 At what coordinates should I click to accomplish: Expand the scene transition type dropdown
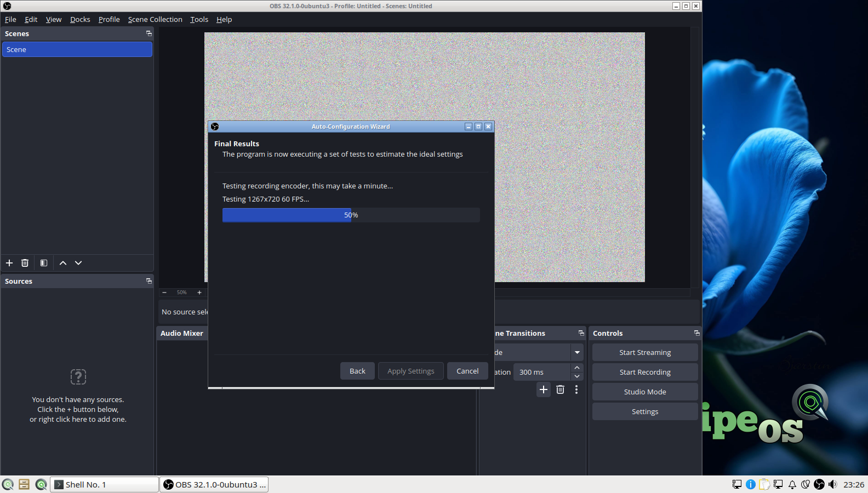pyautogui.click(x=577, y=352)
